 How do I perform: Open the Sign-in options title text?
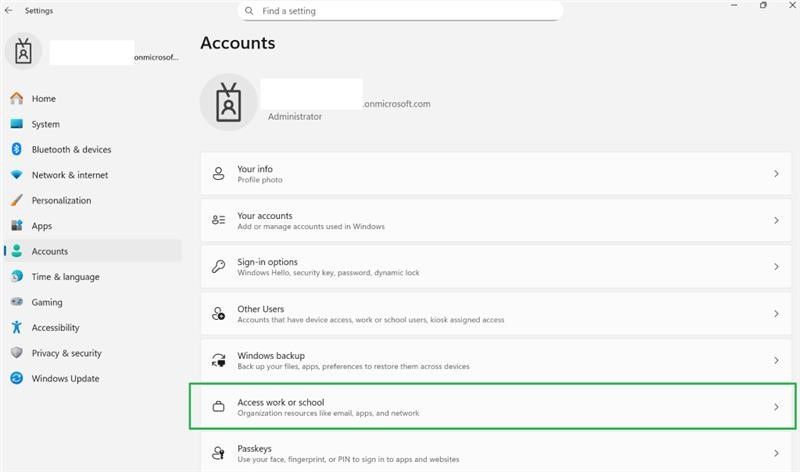(267, 262)
